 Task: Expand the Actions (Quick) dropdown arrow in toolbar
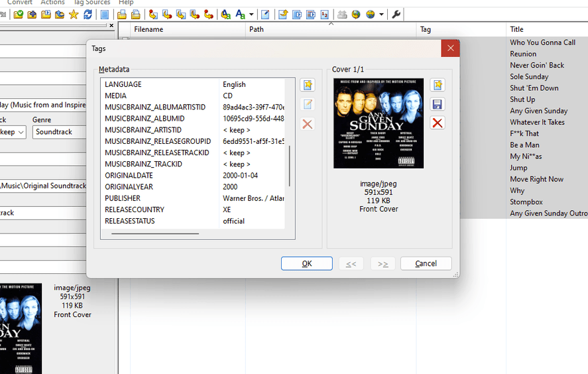pos(251,14)
